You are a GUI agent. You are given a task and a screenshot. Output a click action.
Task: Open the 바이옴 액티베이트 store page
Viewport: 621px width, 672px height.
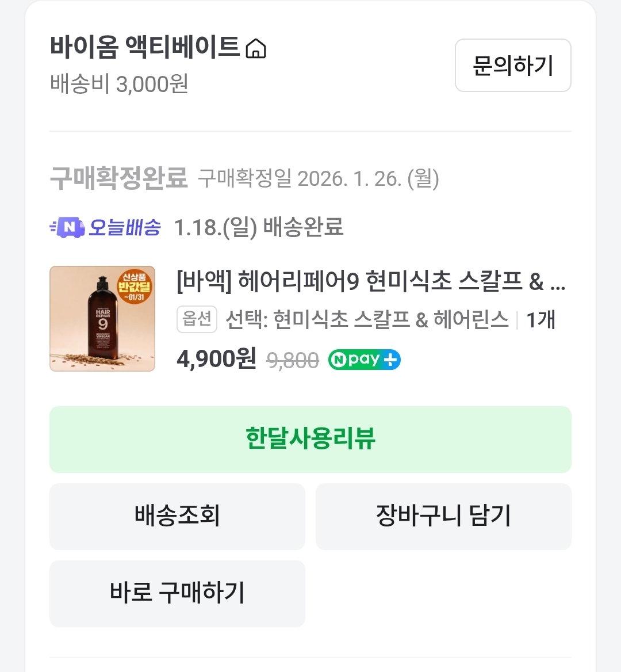tap(144, 47)
